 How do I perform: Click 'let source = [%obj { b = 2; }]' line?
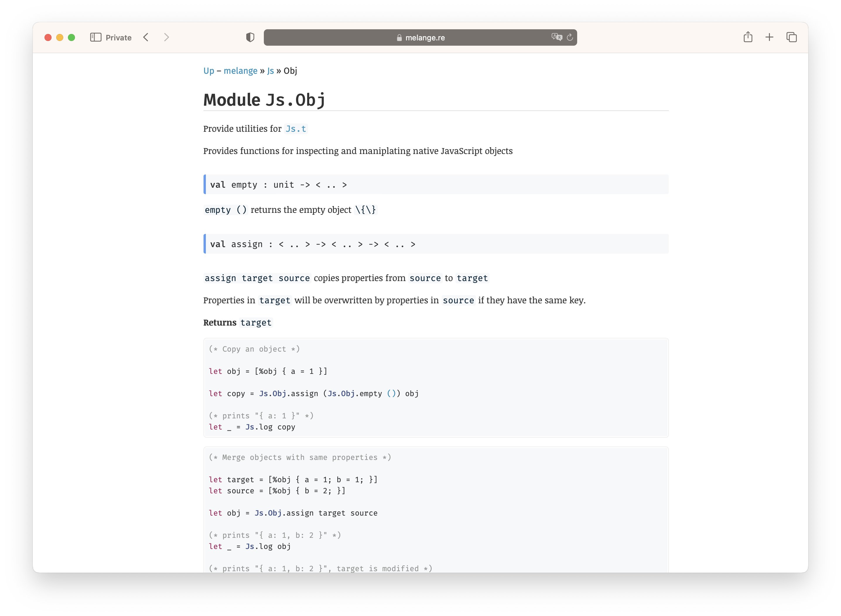tap(277, 491)
